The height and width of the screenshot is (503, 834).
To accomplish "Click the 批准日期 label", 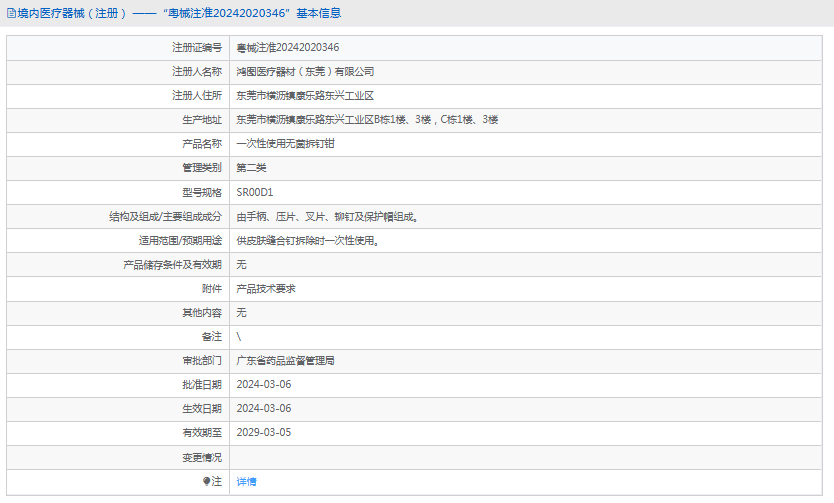I will point(202,384).
